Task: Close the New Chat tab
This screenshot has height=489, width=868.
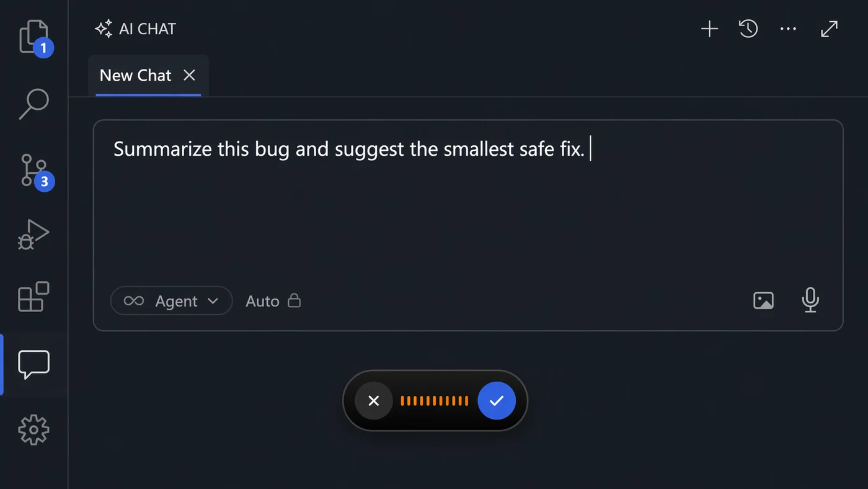Action: coord(189,75)
